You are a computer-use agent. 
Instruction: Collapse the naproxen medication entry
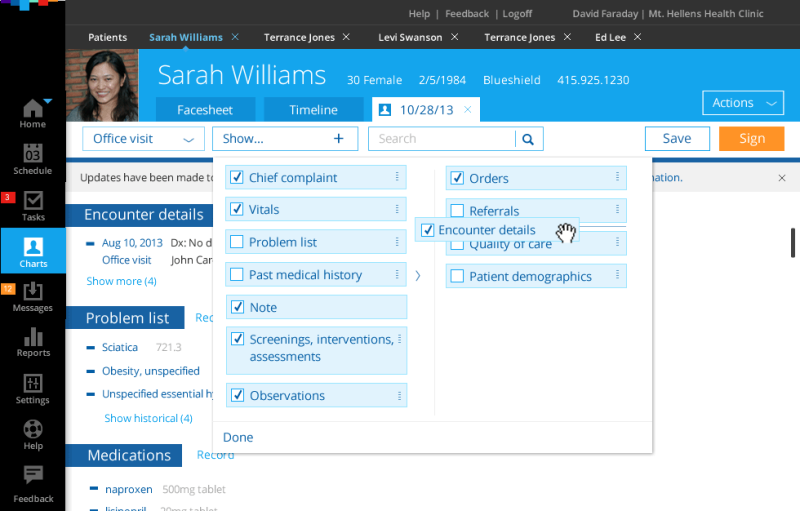[x=93, y=489]
